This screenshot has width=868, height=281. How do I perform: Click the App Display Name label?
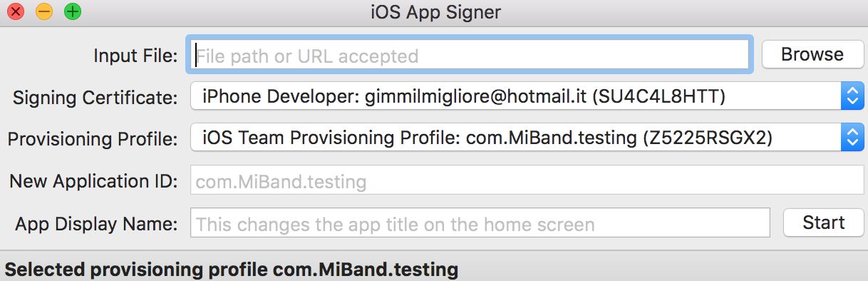pos(97,223)
